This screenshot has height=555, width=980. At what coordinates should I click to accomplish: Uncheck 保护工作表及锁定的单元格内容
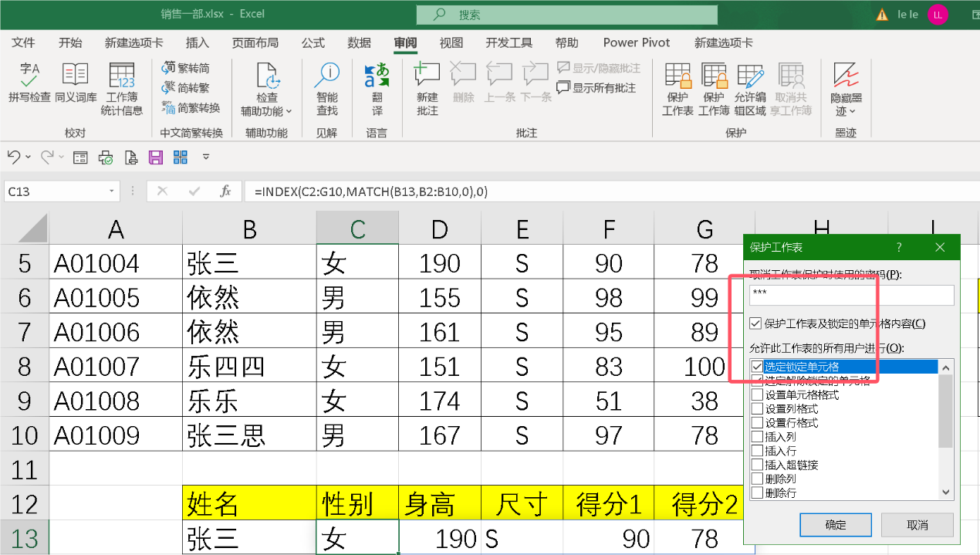(x=755, y=323)
